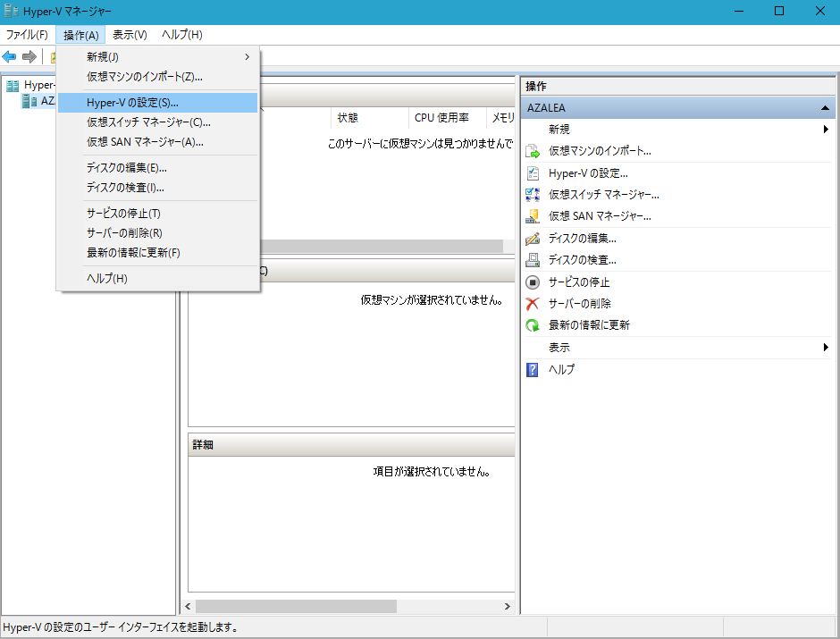Choose ディスクの検査(I)... menu entry
Screen dimensions: 840x639
pos(157,188)
